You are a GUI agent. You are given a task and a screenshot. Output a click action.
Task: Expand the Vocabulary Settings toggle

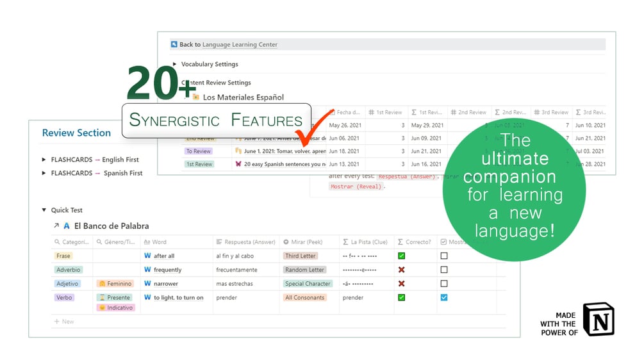pos(174,64)
